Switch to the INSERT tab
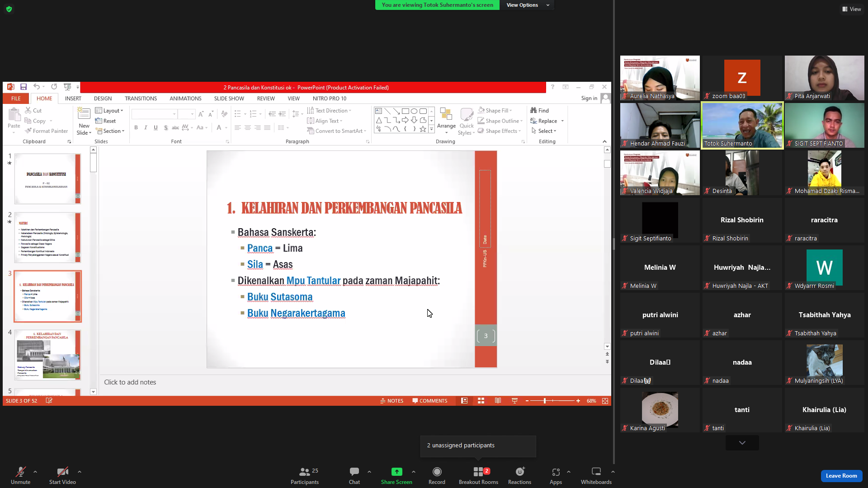 coord(73,99)
